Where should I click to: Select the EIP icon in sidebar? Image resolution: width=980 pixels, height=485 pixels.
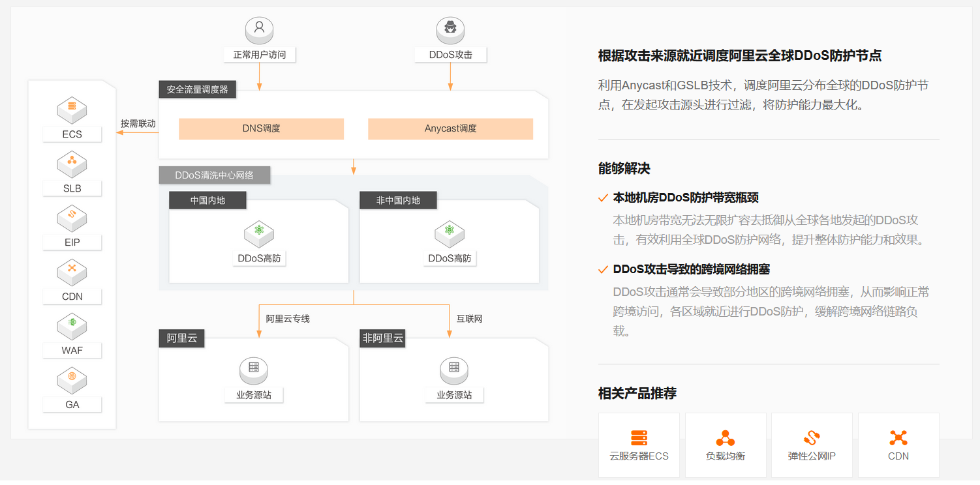pyautogui.click(x=72, y=218)
